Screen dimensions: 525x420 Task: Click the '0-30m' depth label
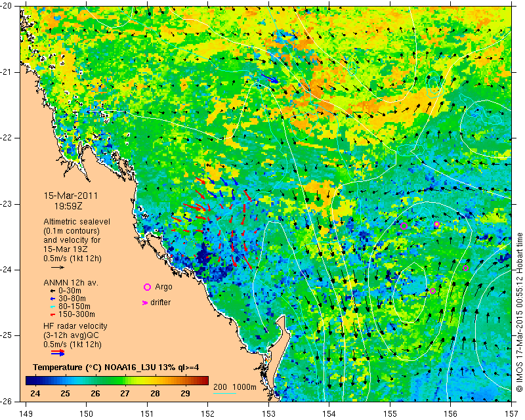point(70,291)
